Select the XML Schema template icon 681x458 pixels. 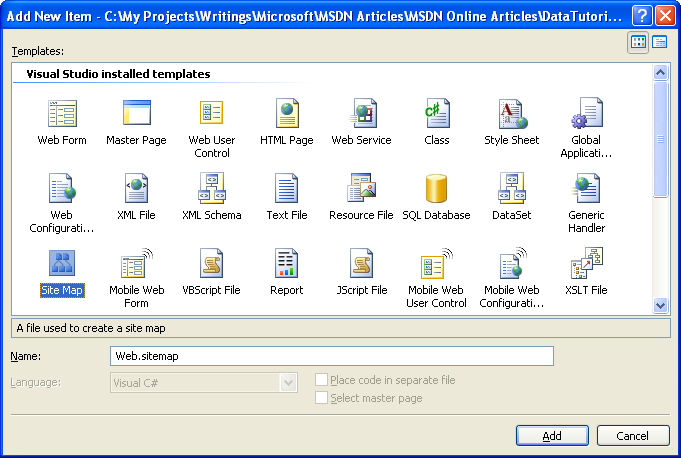coord(212,188)
